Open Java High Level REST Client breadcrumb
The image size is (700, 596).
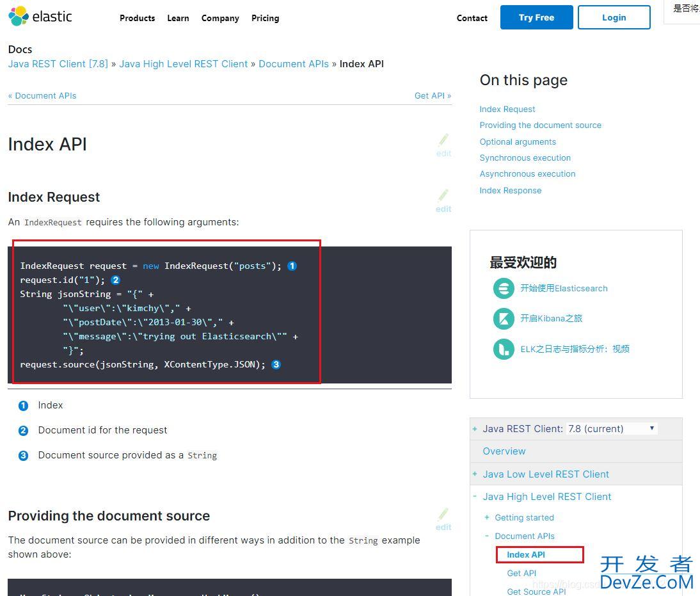point(183,64)
